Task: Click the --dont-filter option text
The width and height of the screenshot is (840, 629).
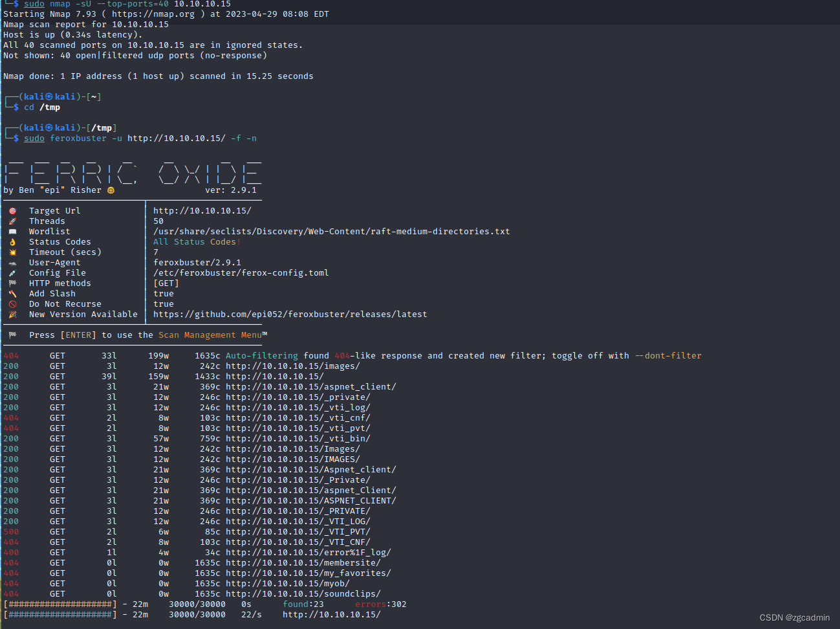Action: coord(668,356)
